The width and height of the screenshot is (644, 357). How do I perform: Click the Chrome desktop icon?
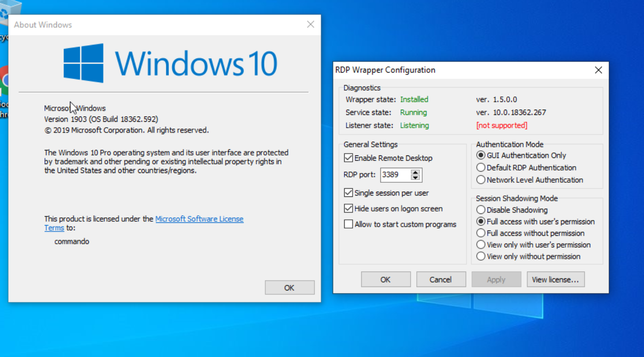click(x=4, y=81)
